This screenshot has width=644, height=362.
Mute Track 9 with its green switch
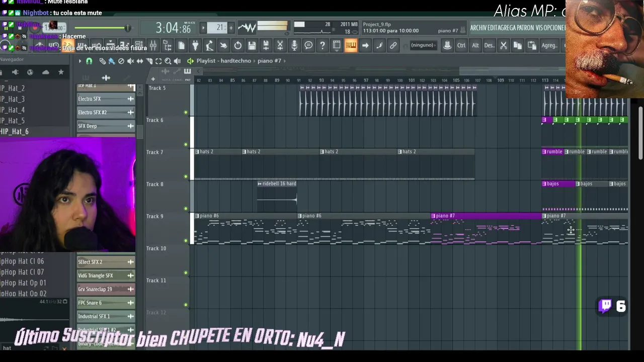pyautogui.click(x=186, y=241)
